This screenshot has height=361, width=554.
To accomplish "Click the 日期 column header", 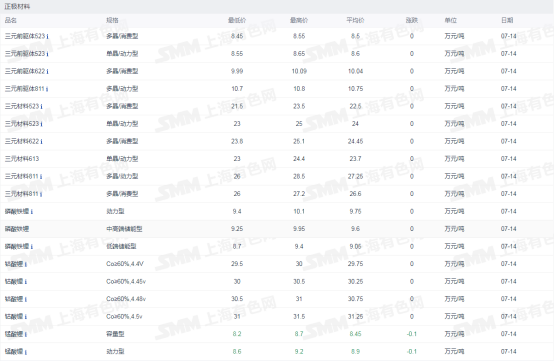I will (x=507, y=20).
